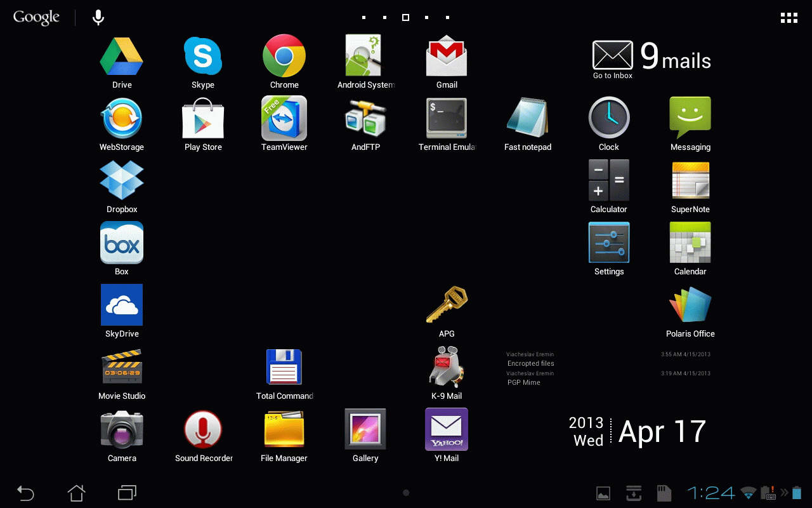The image size is (812, 508).
Task: Tap the battery status icon
Action: click(797, 493)
